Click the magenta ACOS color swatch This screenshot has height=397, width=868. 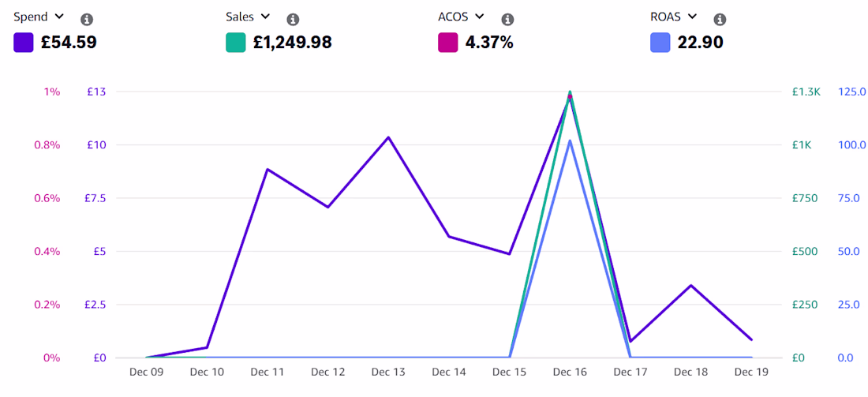448,43
